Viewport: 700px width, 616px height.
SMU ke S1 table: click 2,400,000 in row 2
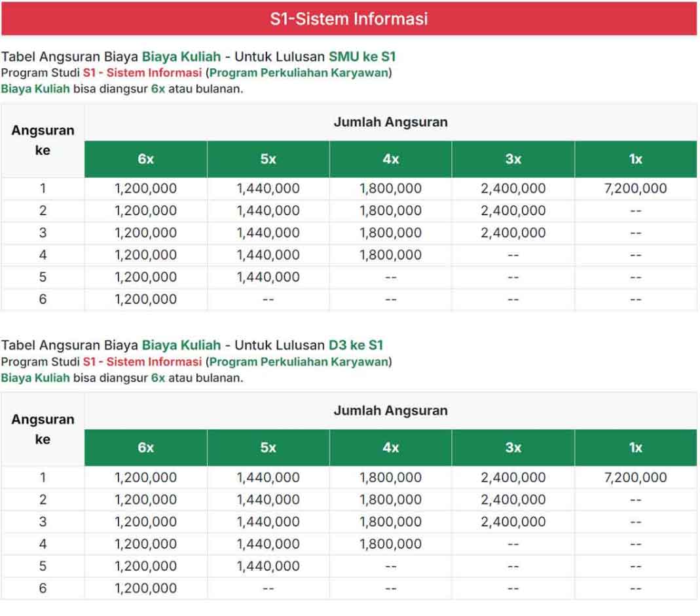513,210
